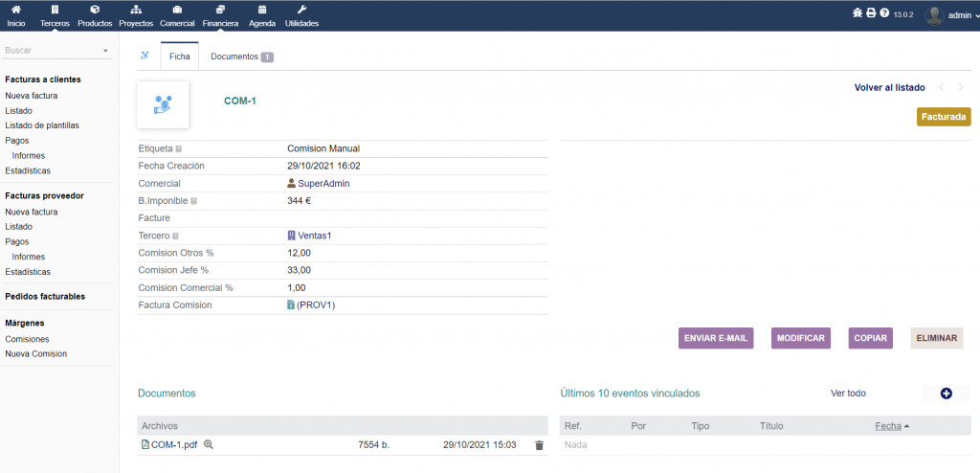Click the Tipo column header

[x=700, y=426]
